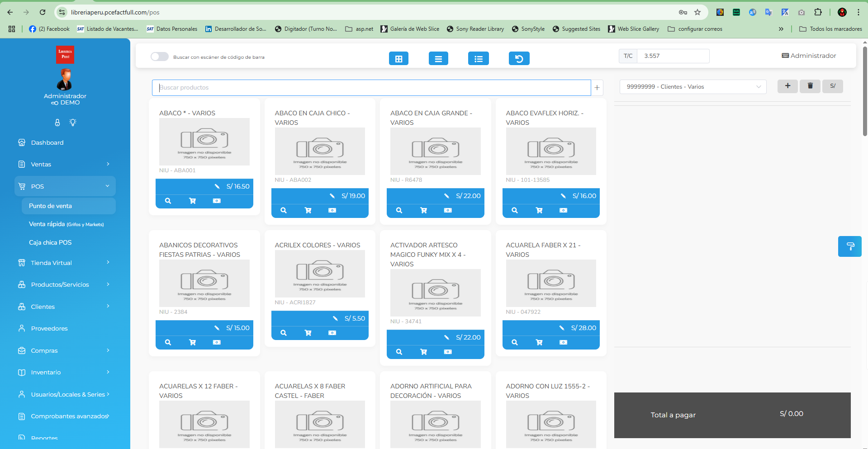
Task: Expand the Ventas sidebar menu
Action: (65, 164)
